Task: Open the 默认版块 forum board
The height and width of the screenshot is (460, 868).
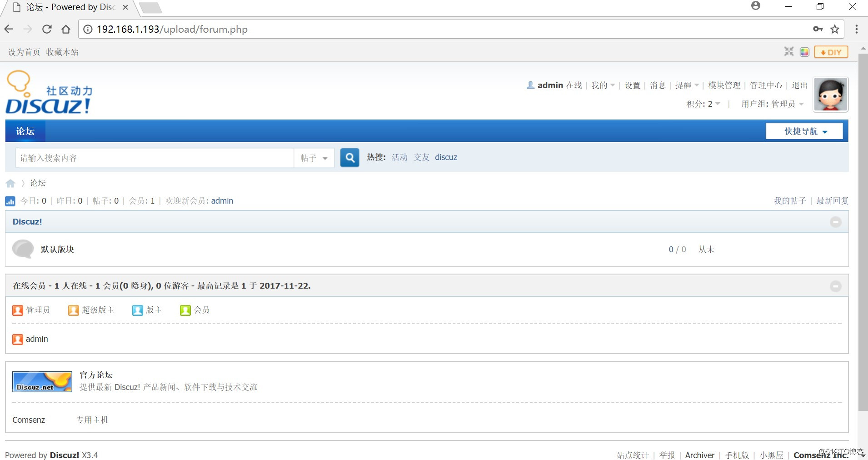Action: click(x=57, y=250)
